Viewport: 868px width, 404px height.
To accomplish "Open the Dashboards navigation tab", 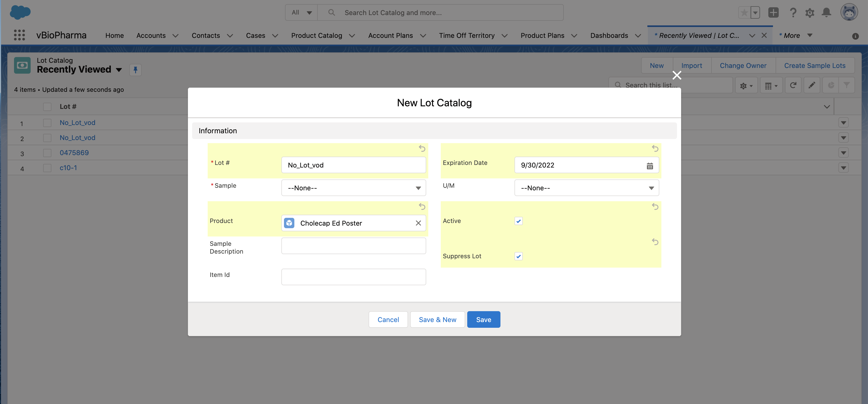I will point(609,35).
